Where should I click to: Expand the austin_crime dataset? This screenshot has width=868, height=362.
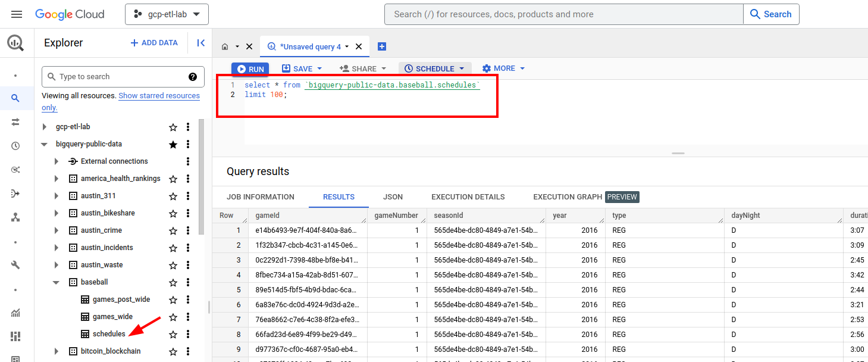[x=57, y=230]
